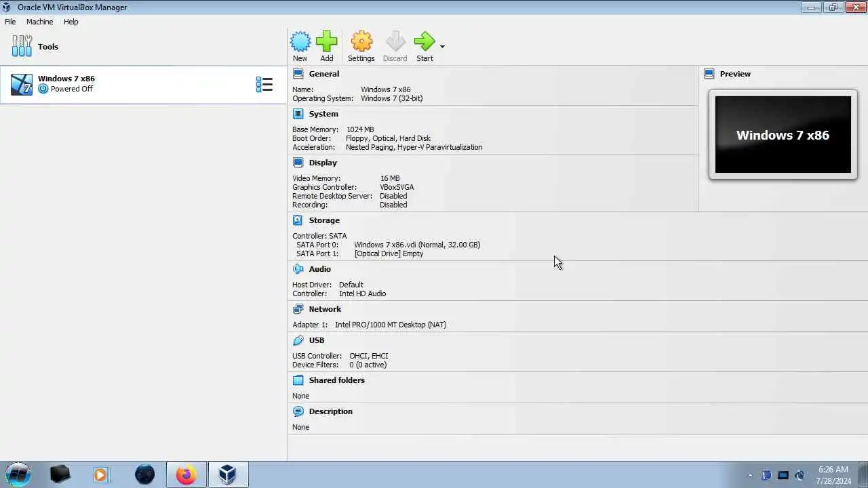The image size is (868, 488).
Task: Click the volume tray icon
Action: coord(800,475)
